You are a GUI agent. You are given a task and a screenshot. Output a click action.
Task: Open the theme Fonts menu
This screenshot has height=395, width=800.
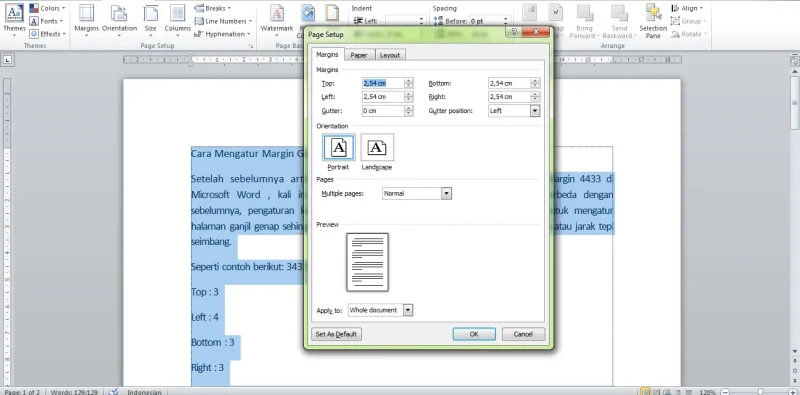point(46,21)
